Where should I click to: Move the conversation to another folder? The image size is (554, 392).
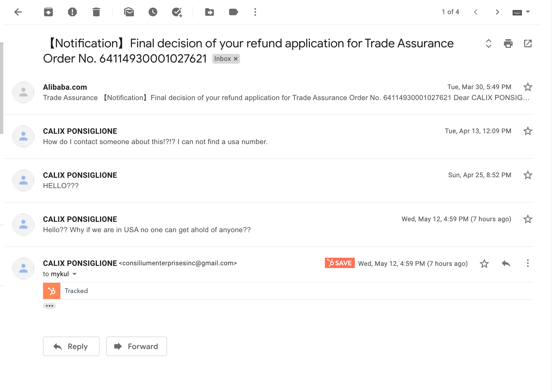tap(209, 12)
